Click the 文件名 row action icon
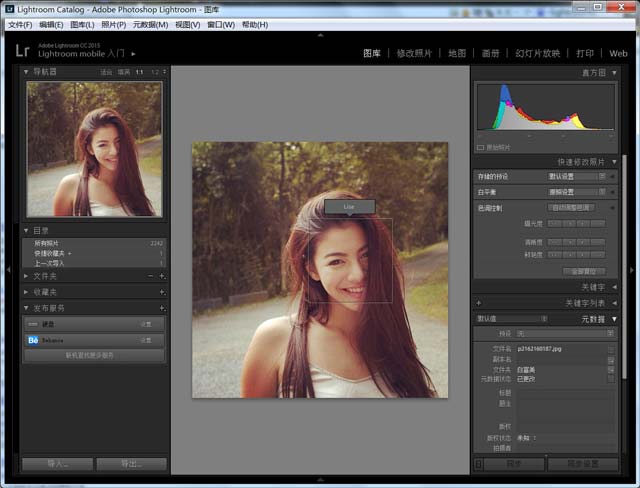The height and width of the screenshot is (488, 640). (611, 349)
